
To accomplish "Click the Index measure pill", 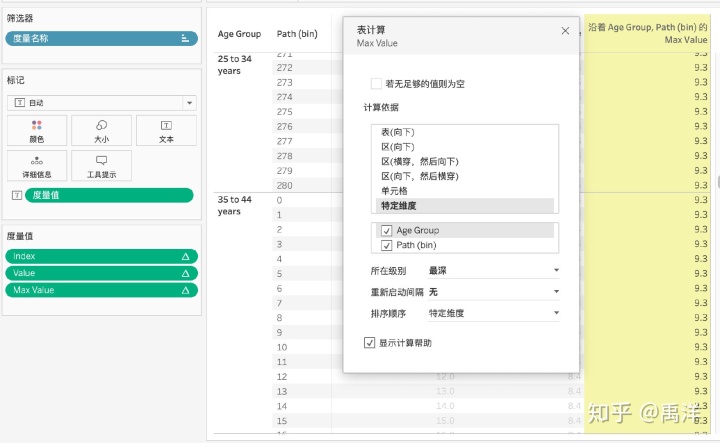I will [101, 257].
